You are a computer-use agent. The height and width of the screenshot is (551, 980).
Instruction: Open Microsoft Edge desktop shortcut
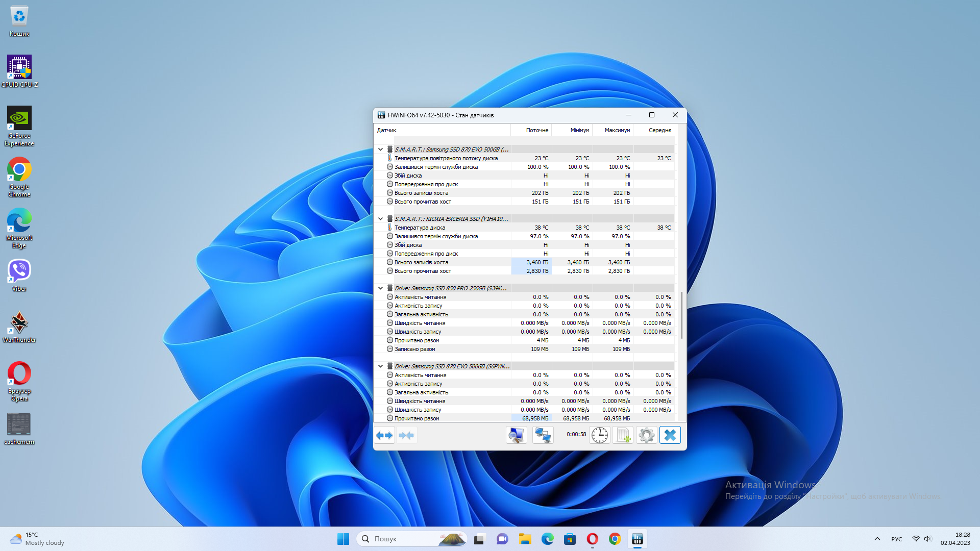tap(19, 228)
